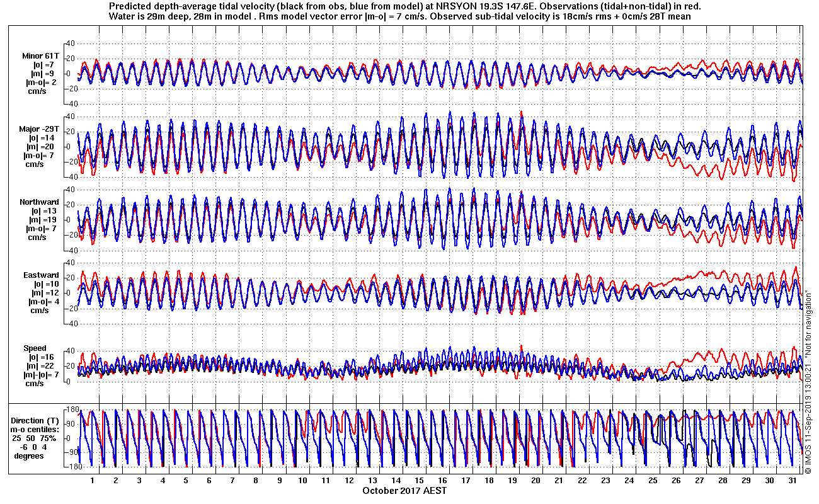Click "|o| =13" in the Northward panel
Screen dimensions: 819x504
[x=44, y=211]
